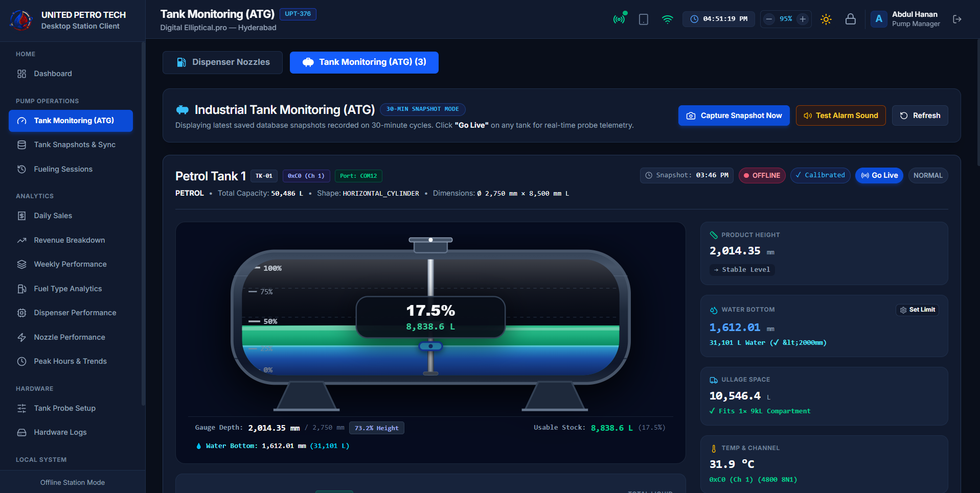
Task: Click the tablet device icon in header
Action: point(643,19)
